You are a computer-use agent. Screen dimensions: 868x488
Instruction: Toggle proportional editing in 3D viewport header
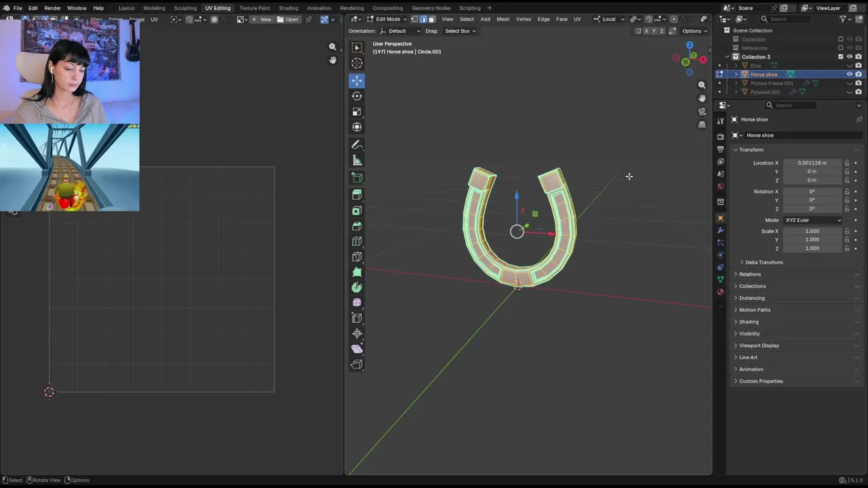point(673,19)
